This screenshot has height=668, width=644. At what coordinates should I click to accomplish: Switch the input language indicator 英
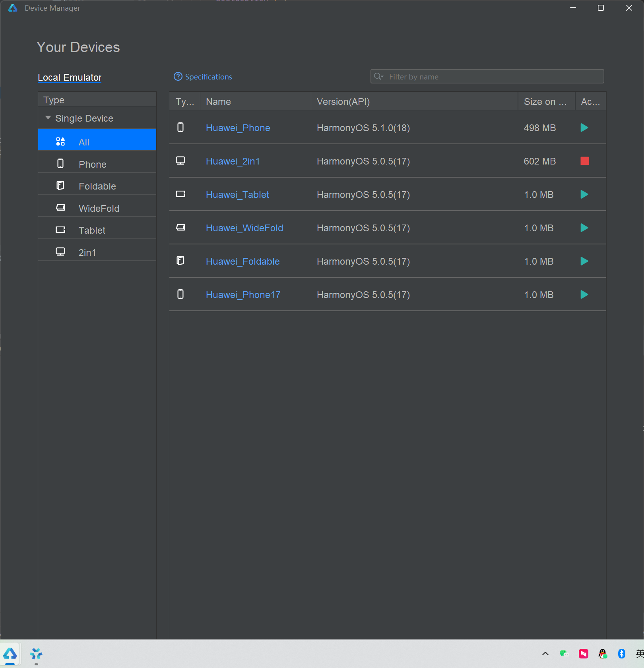tap(640, 654)
